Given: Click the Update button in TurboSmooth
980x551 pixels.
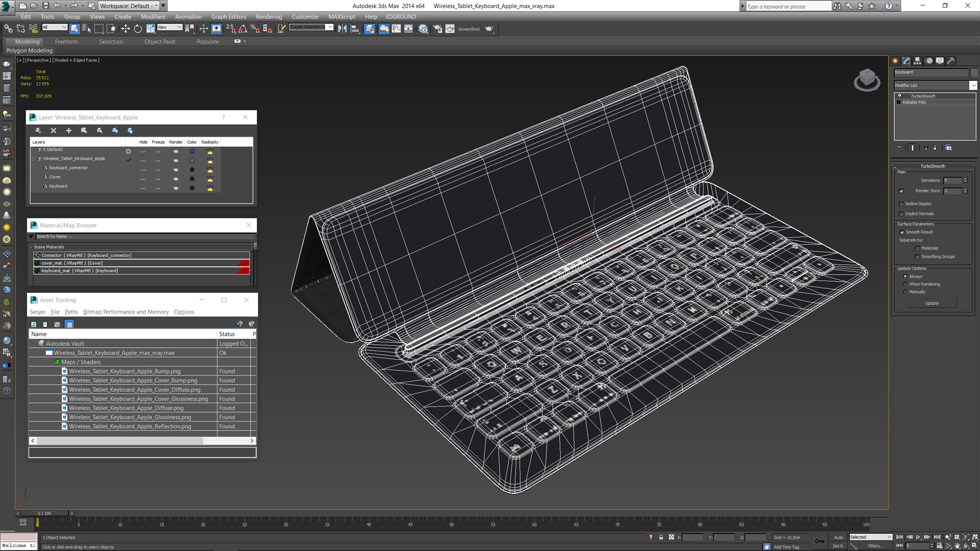Looking at the screenshot, I should [932, 303].
